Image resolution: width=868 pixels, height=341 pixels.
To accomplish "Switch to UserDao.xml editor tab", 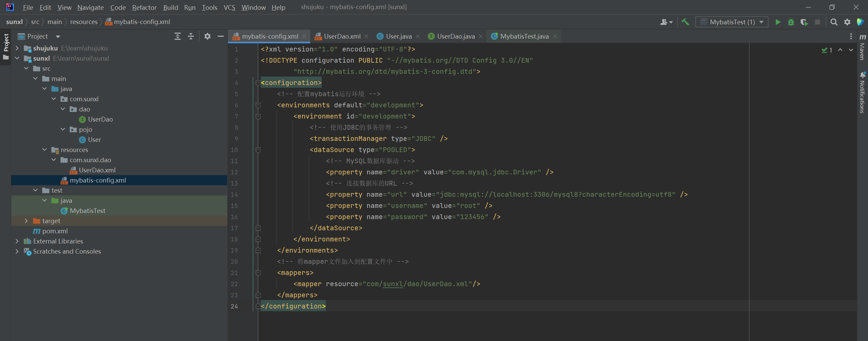I will point(342,36).
